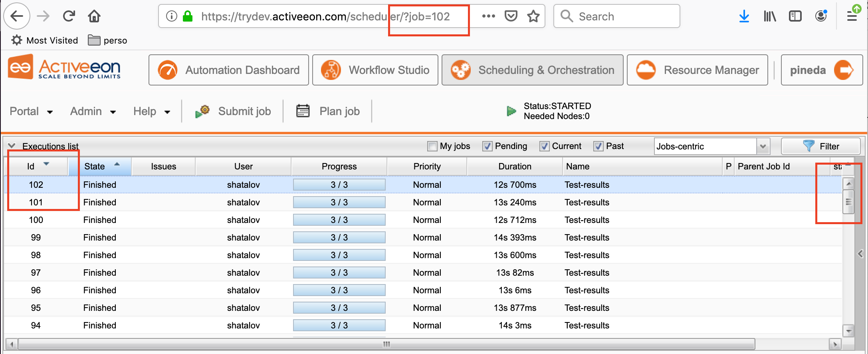The image size is (868, 354).
Task: Click the Submit job button
Action: (233, 111)
